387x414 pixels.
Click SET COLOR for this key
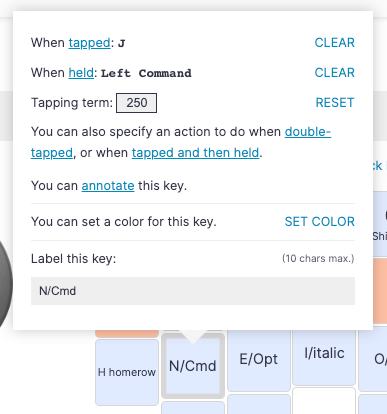[x=319, y=222]
